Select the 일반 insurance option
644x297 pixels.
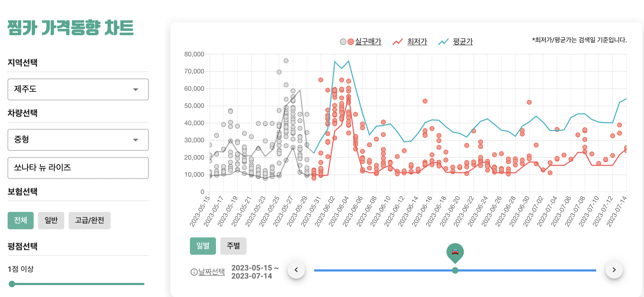click(x=51, y=220)
